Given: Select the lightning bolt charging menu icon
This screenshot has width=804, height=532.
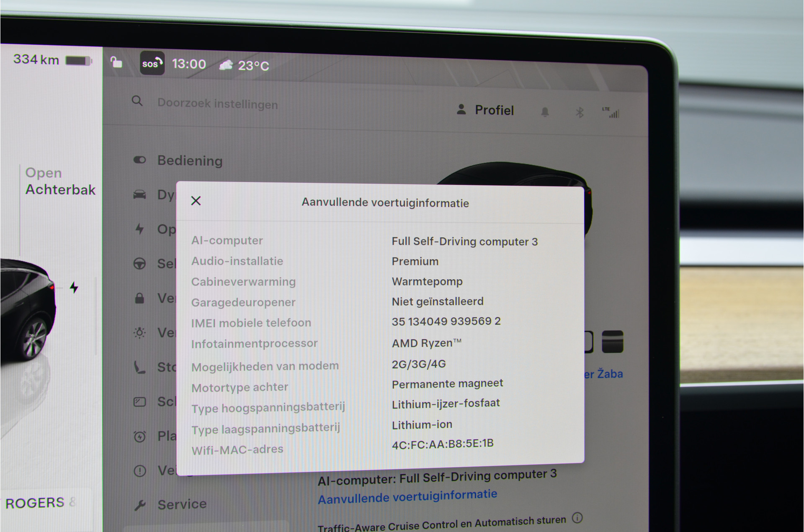Looking at the screenshot, I should [139, 229].
